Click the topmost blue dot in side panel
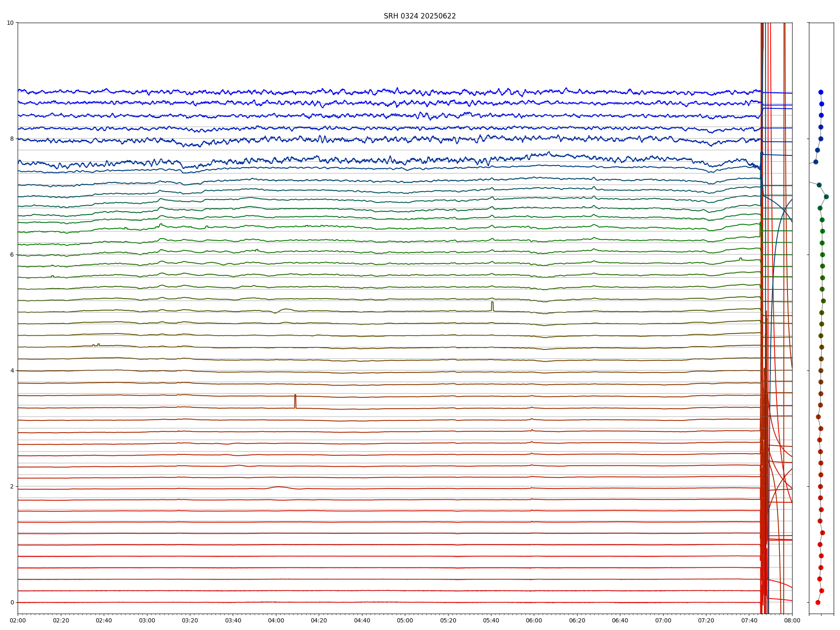 (x=821, y=92)
